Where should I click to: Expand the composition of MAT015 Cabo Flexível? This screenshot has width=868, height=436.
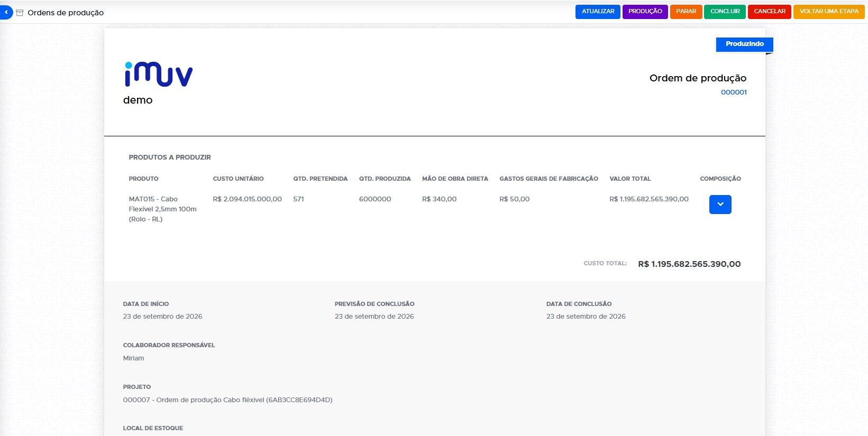pos(720,205)
